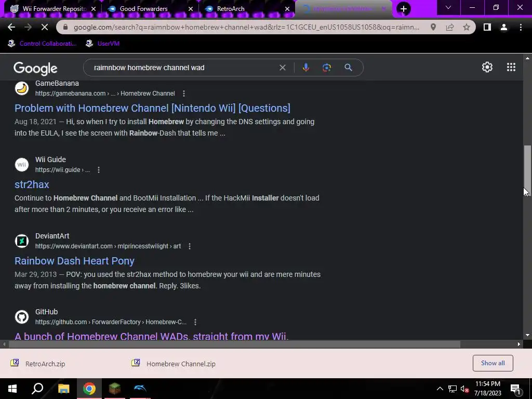Open the Homebrew Channel WADs GitHub result

click(x=152, y=336)
